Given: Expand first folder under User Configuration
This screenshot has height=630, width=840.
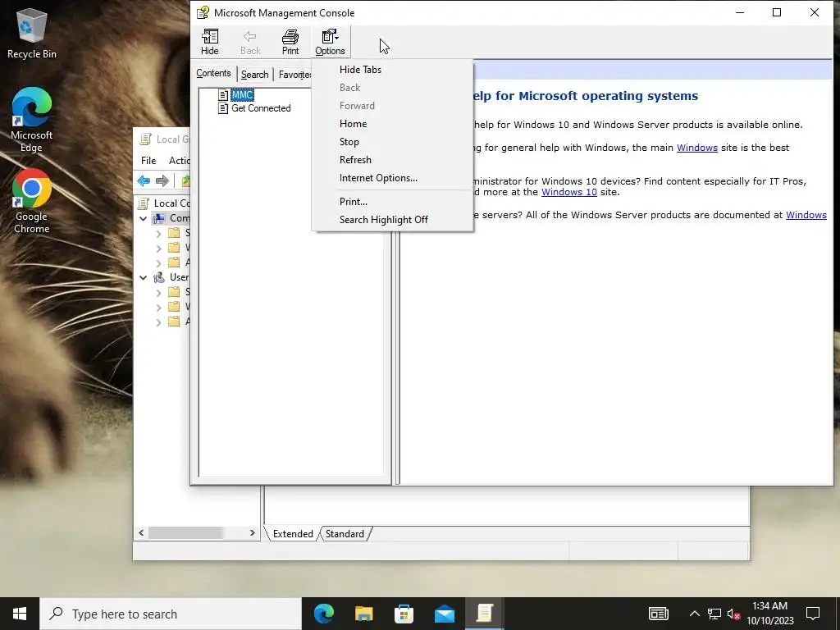Looking at the screenshot, I should point(158,293).
